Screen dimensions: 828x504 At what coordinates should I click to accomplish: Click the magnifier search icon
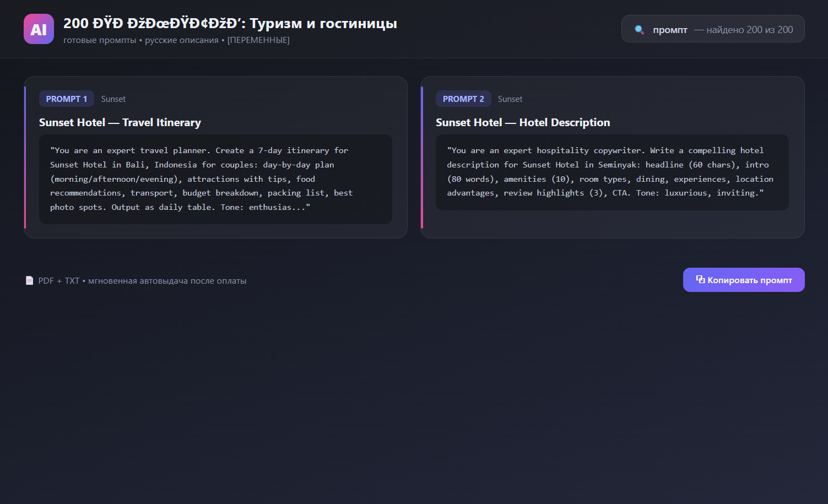[x=639, y=30]
